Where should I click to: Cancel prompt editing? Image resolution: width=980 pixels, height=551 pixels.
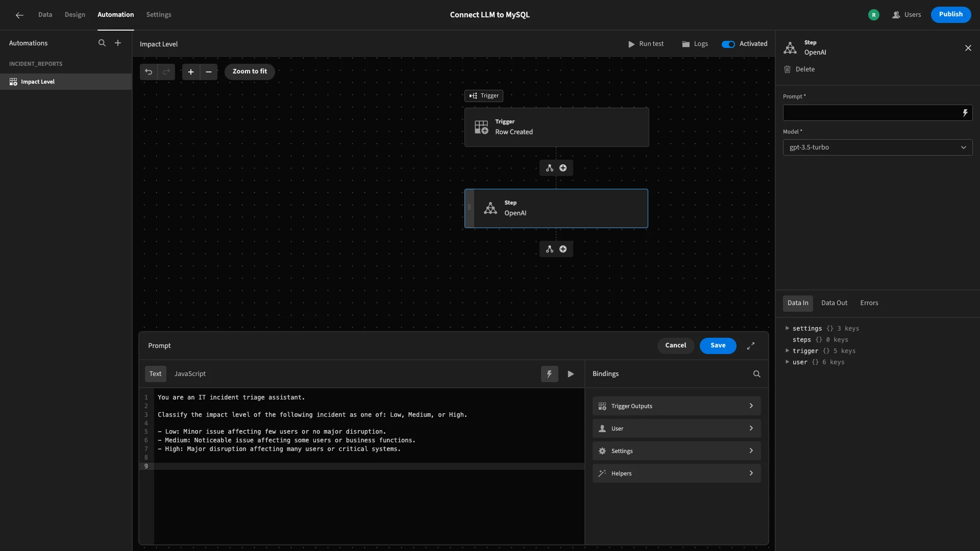[x=675, y=345]
